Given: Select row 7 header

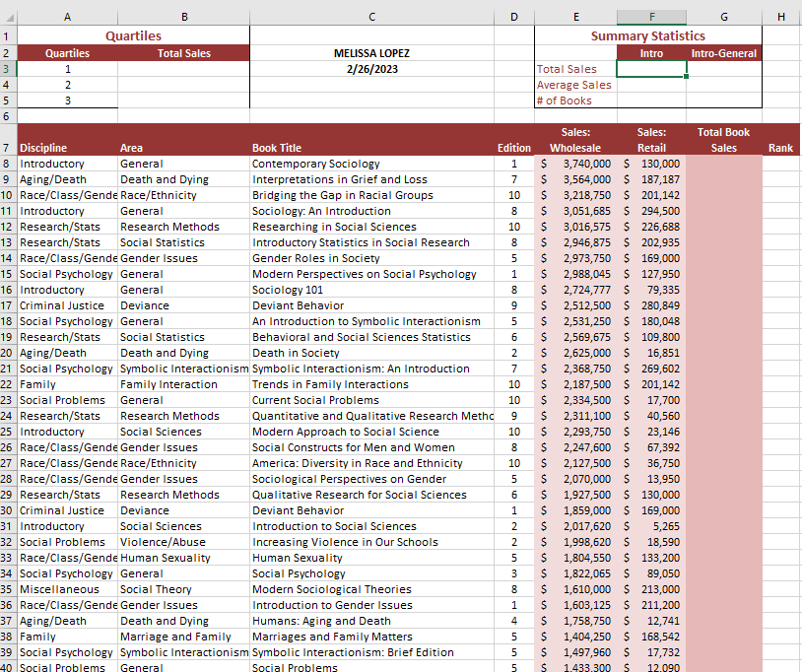Looking at the screenshot, I should pos(8,140).
